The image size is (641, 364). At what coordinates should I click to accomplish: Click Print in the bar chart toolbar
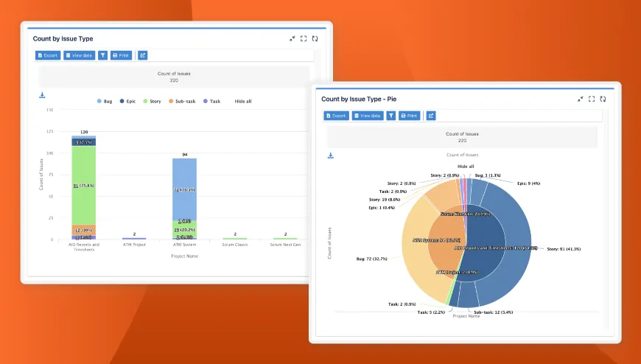[x=121, y=55]
